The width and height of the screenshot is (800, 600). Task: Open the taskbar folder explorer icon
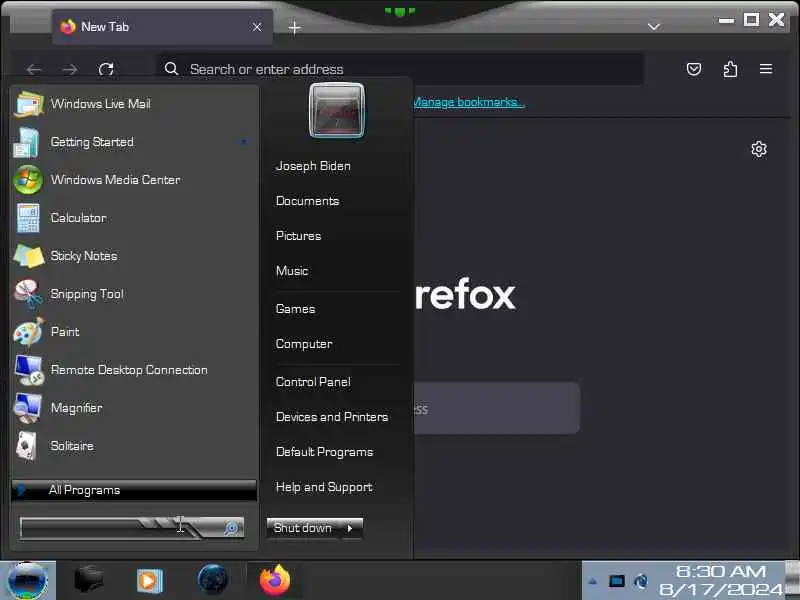click(x=89, y=580)
